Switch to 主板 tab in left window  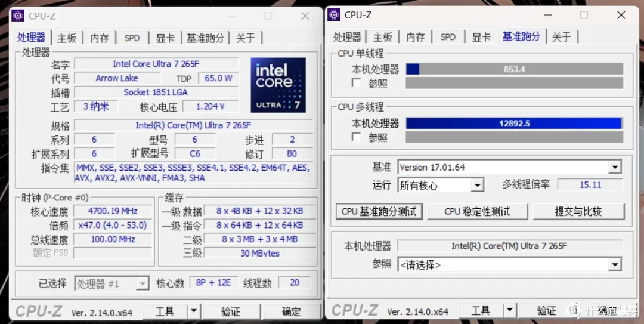67,38
